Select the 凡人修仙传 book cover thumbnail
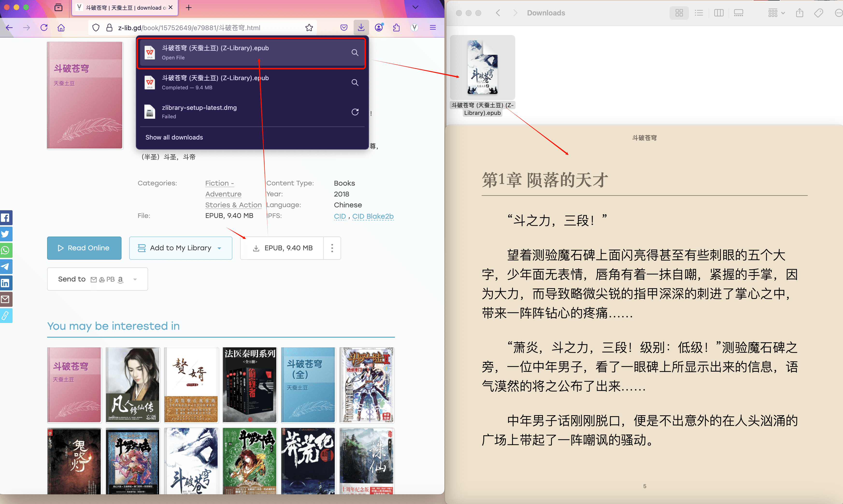The width and height of the screenshot is (843, 504). 133,385
